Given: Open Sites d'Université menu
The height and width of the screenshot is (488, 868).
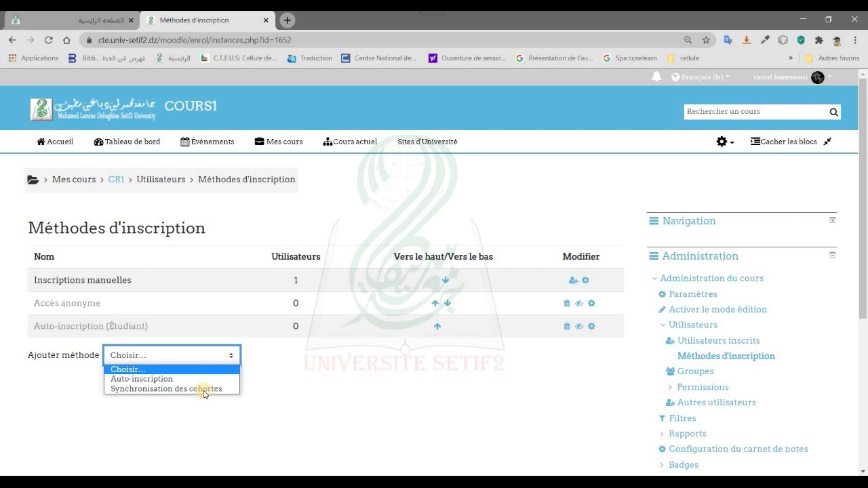Looking at the screenshot, I should [427, 142].
